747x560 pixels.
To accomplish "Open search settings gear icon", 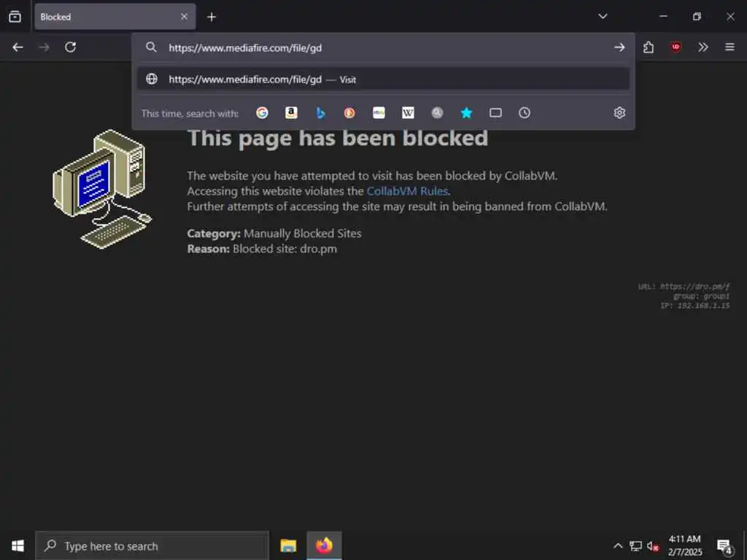I will [619, 113].
